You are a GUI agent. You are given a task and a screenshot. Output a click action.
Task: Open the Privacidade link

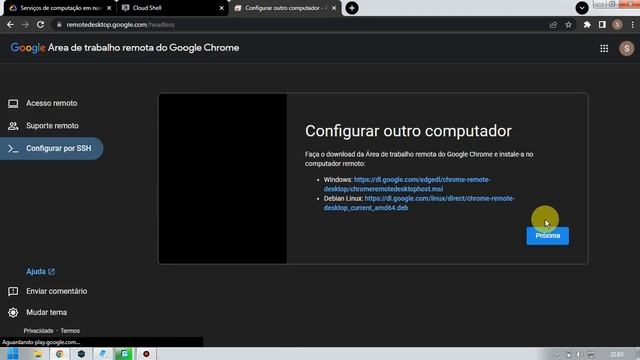click(x=38, y=331)
